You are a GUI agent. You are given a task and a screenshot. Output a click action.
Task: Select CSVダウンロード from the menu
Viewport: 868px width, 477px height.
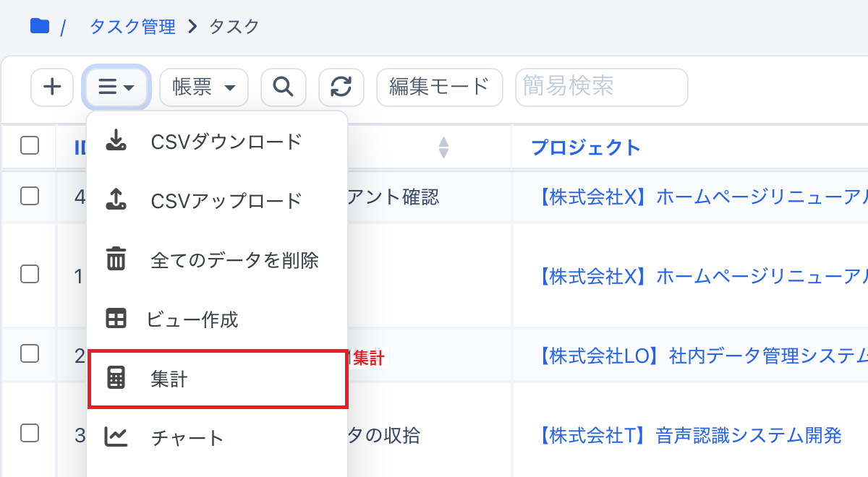217,142
